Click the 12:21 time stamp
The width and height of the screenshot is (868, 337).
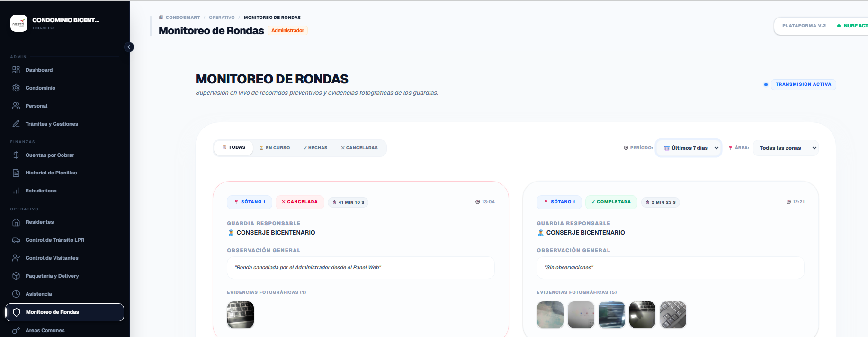click(x=796, y=202)
